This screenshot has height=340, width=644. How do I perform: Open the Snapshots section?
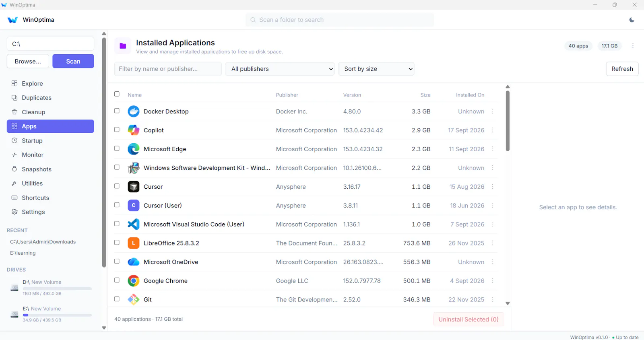pos(50,169)
